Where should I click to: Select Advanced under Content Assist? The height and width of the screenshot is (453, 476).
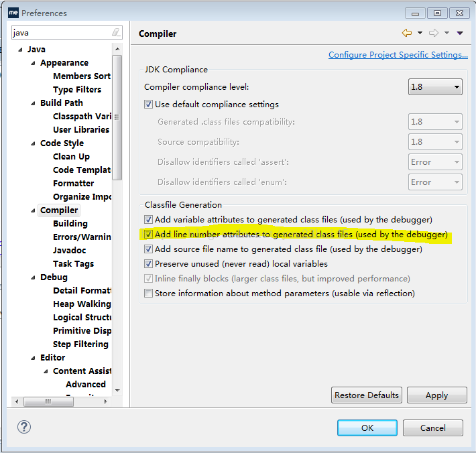[x=86, y=385]
